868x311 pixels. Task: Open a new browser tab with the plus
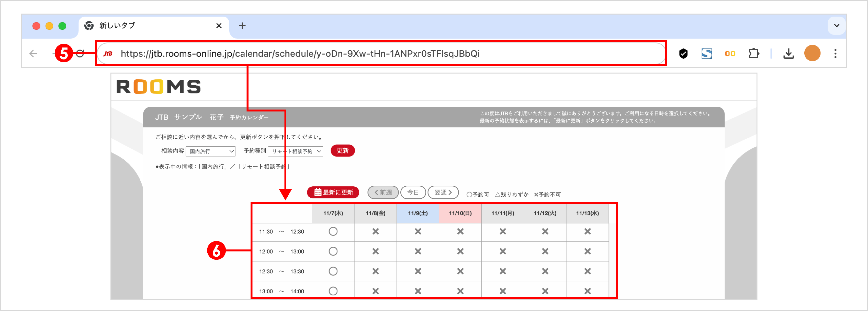[x=242, y=26]
